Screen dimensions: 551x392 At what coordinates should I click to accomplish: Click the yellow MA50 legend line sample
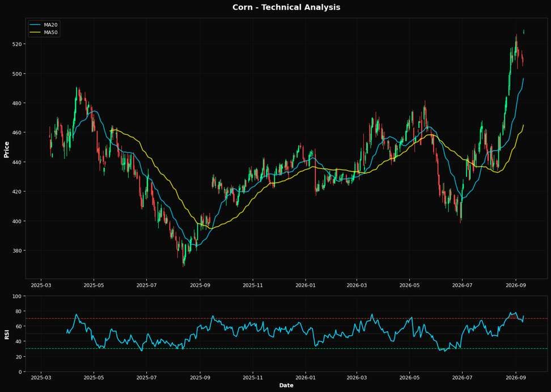pyautogui.click(x=35, y=33)
